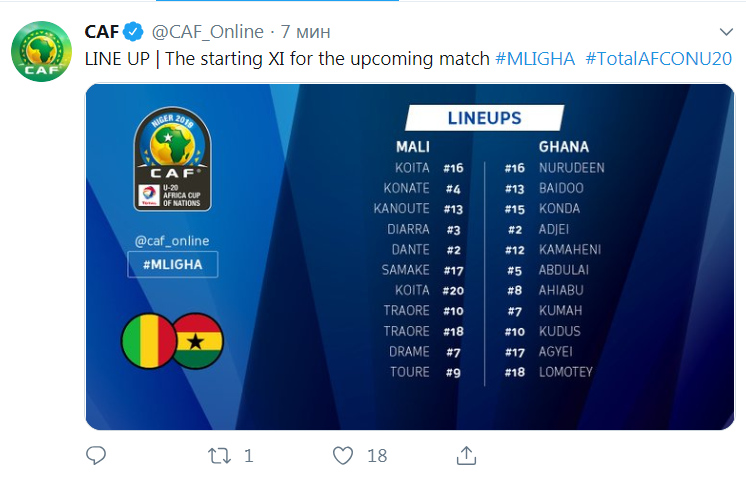Click the LINEUPS header banner
Image resolution: width=746 pixels, height=480 pixels.
[484, 118]
